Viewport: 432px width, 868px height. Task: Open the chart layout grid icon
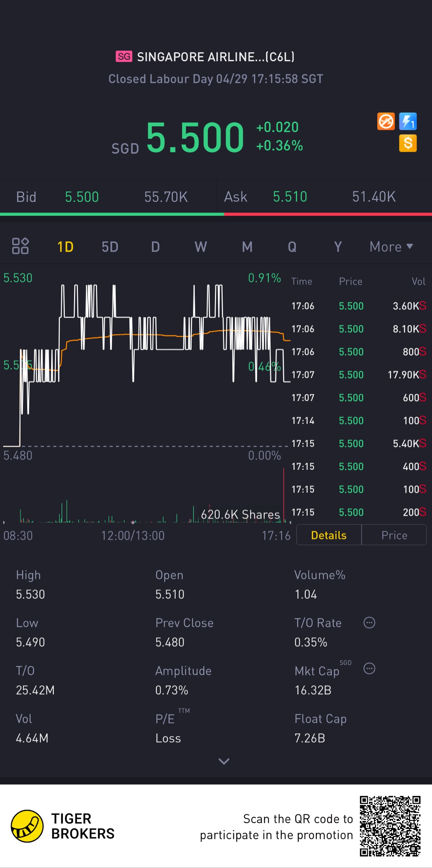[20, 246]
